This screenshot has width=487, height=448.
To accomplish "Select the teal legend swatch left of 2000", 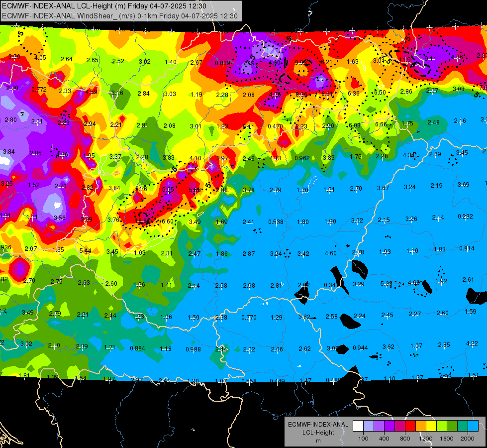I will click(x=463, y=426).
